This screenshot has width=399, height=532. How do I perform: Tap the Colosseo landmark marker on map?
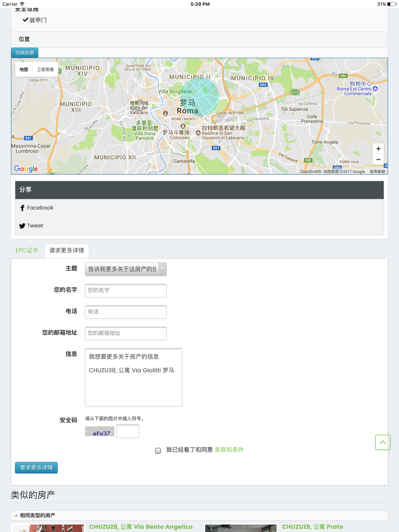(x=183, y=126)
